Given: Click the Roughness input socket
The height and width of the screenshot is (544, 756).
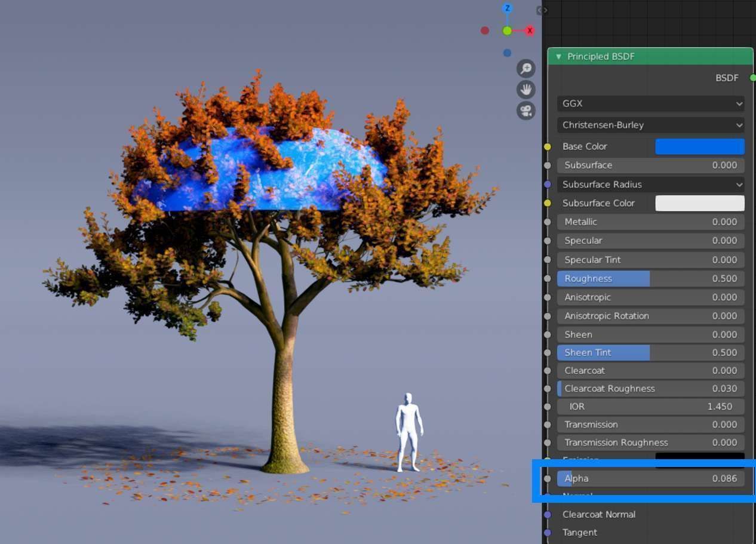Looking at the screenshot, I should (x=548, y=278).
